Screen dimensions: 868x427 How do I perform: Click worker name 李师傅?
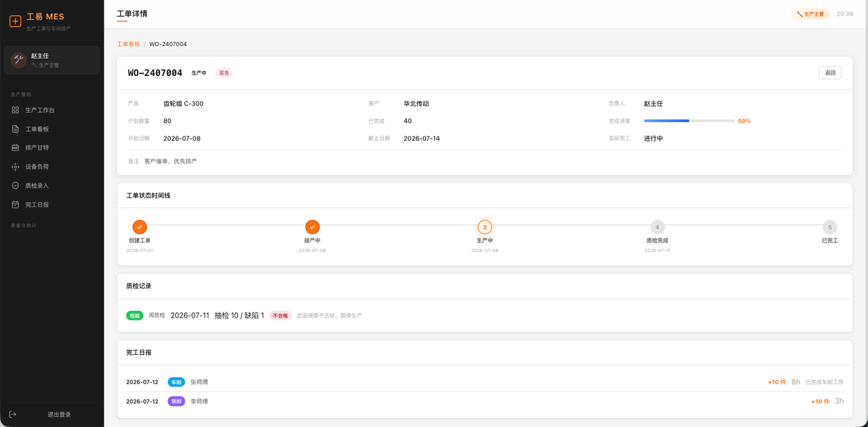pos(199,401)
